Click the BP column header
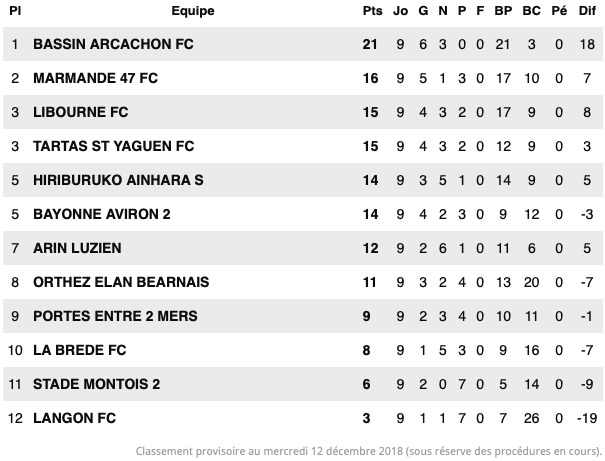Viewport: 605px width, 461px height. (x=503, y=11)
